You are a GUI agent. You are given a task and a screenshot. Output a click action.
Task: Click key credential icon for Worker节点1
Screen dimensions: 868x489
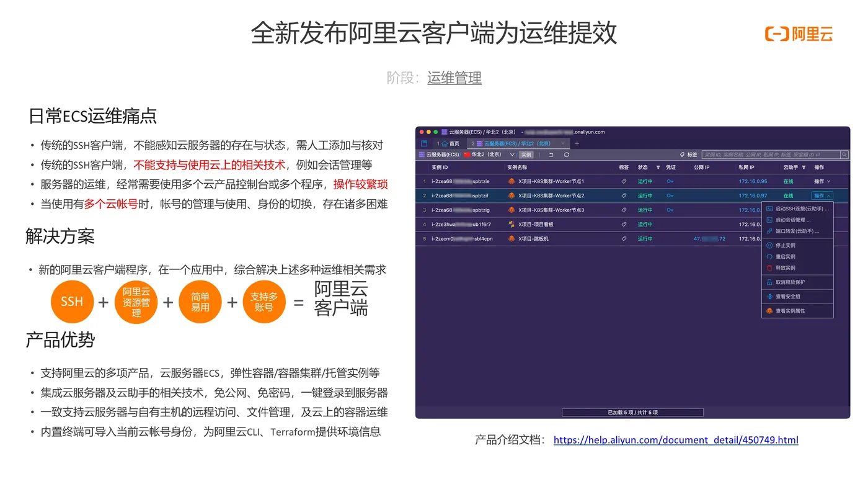pos(670,181)
